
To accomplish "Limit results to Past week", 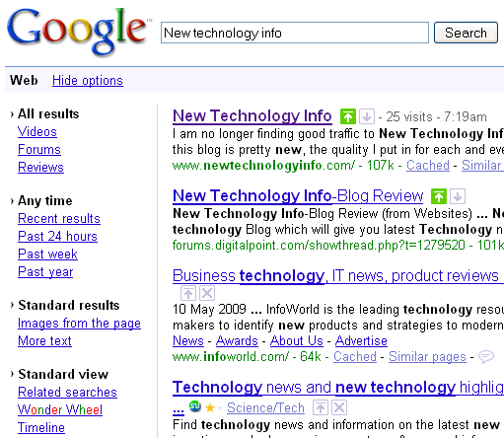I will pos(47,254).
